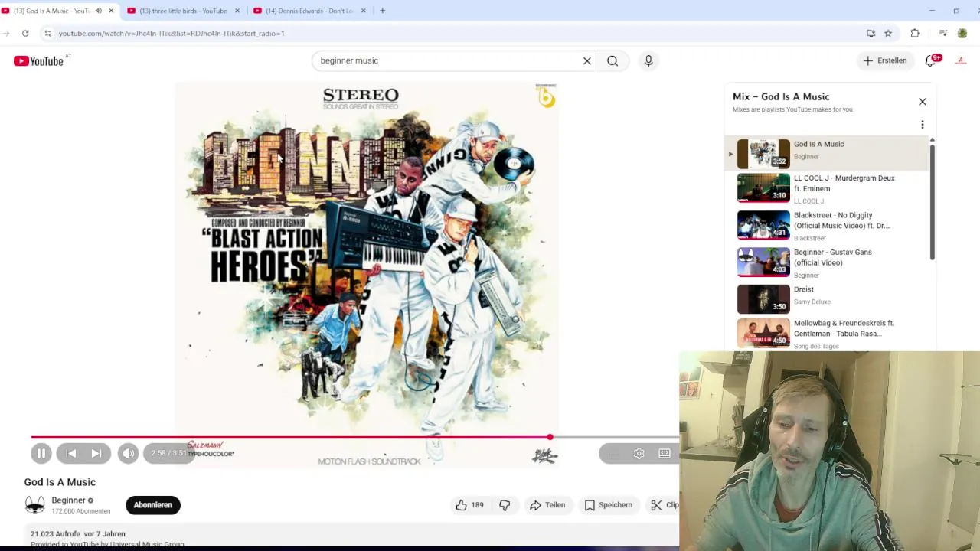Viewport: 980px width, 551px height.
Task: Click the '21.023 Aufrufe vor 7 Jahren' description text
Action: [78, 533]
